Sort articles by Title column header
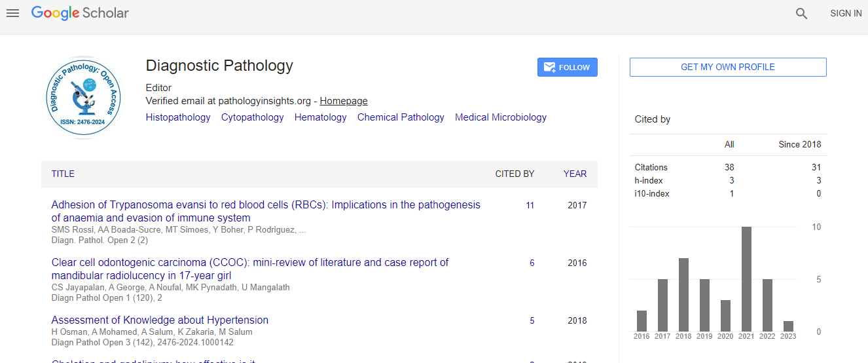868x363 pixels. (x=63, y=174)
